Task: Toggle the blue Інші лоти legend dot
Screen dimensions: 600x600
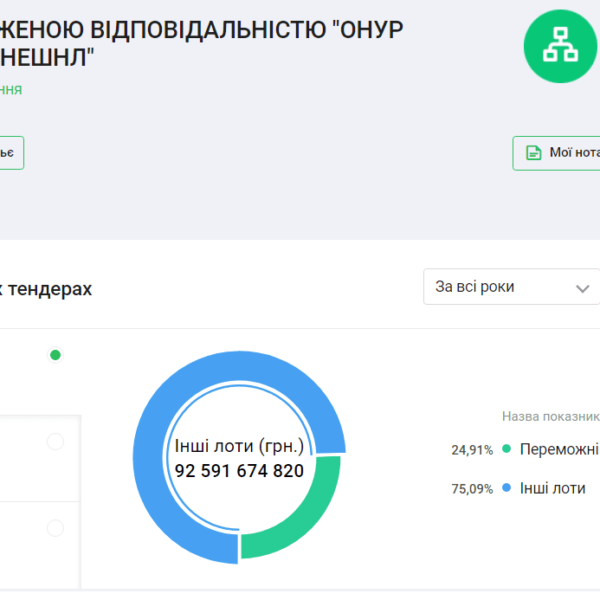Action: tap(506, 488)
